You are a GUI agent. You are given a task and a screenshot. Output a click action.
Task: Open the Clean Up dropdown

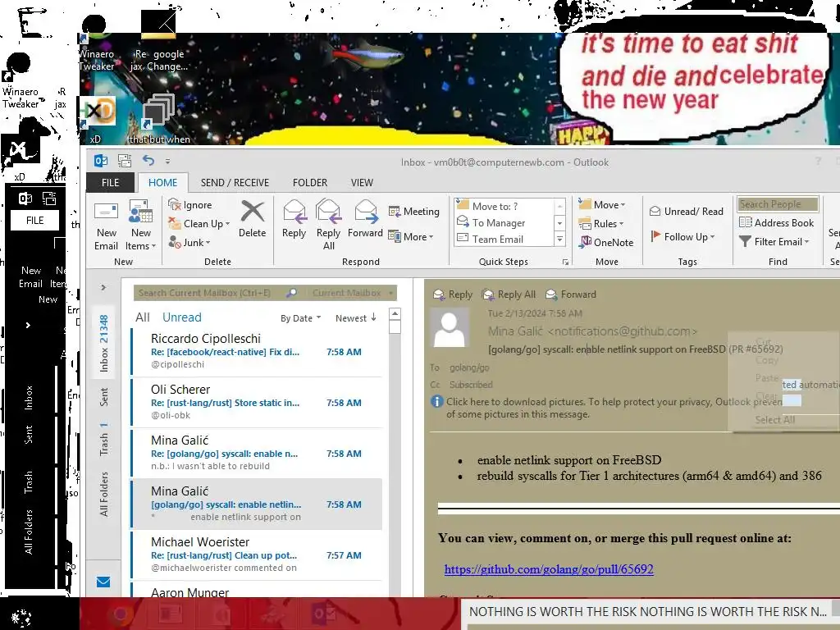pos(199,223)
